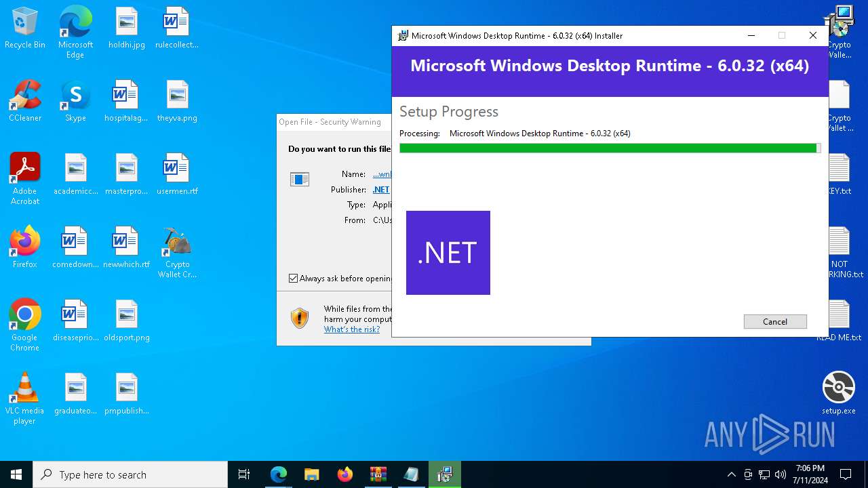Select the holdhi.jpg desktop file
868x488 pixels.
(127, 28)
